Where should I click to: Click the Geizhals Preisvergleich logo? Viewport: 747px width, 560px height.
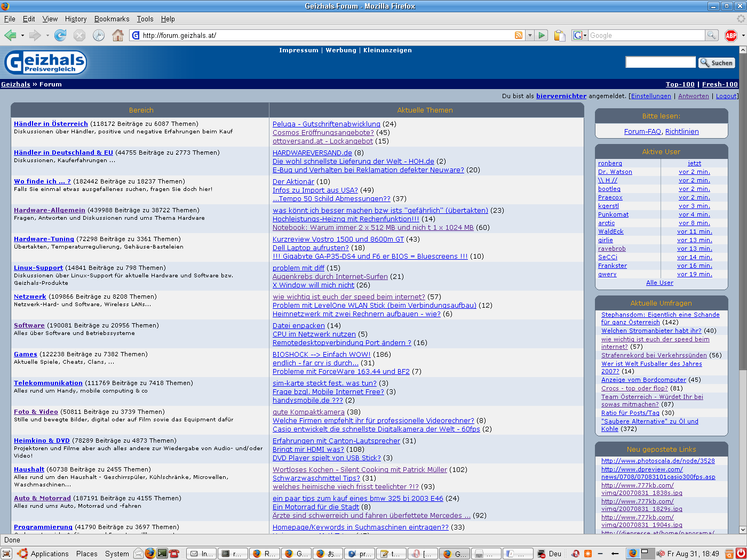(45, 62)
